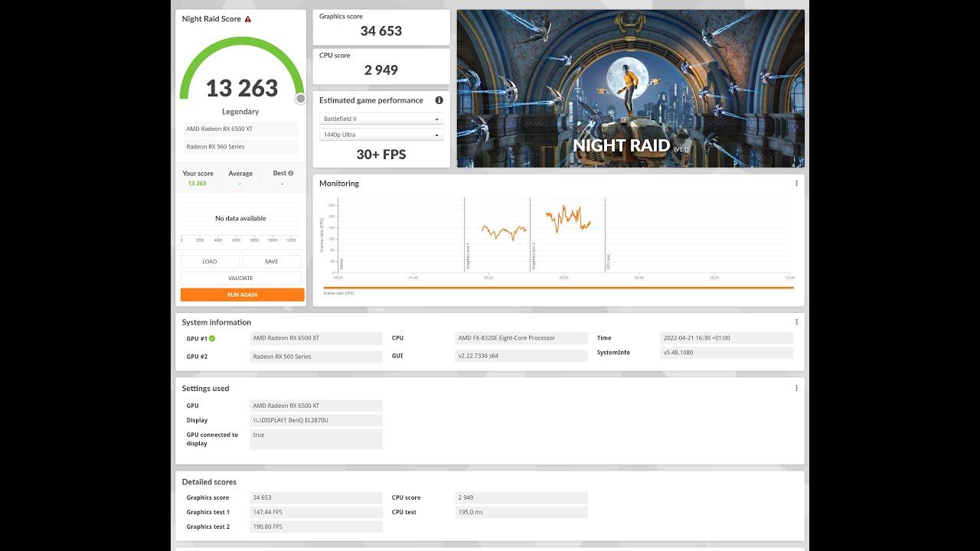Viewport: 980px width, 551px height.
Task: Click the gauge knob on the score arc
Action: tap(301, 98)
